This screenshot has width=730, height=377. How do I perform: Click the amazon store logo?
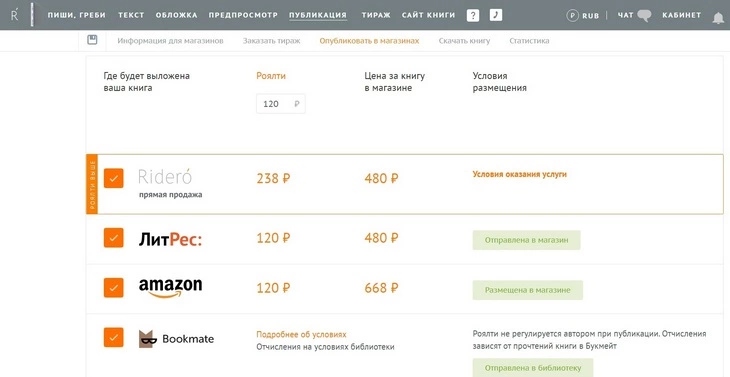[x=170, y=288]
